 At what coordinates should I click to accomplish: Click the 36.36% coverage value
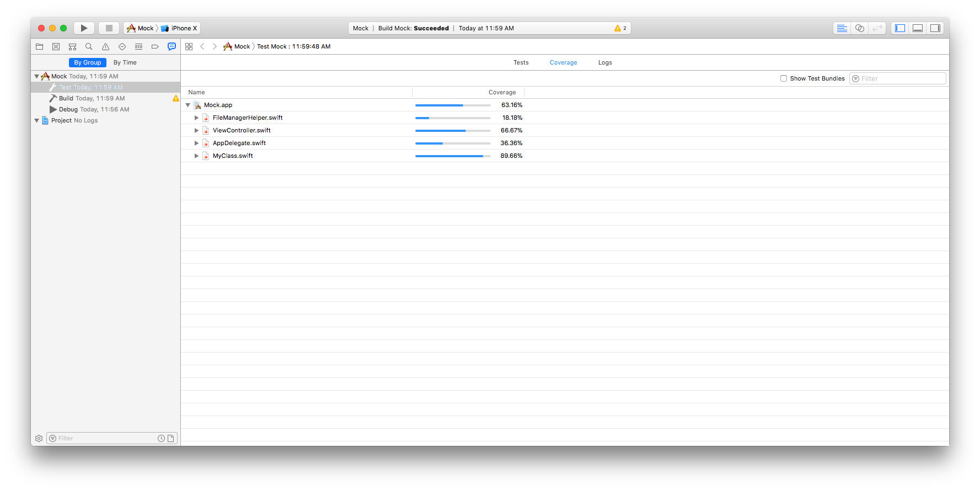(x=511, y=143)
